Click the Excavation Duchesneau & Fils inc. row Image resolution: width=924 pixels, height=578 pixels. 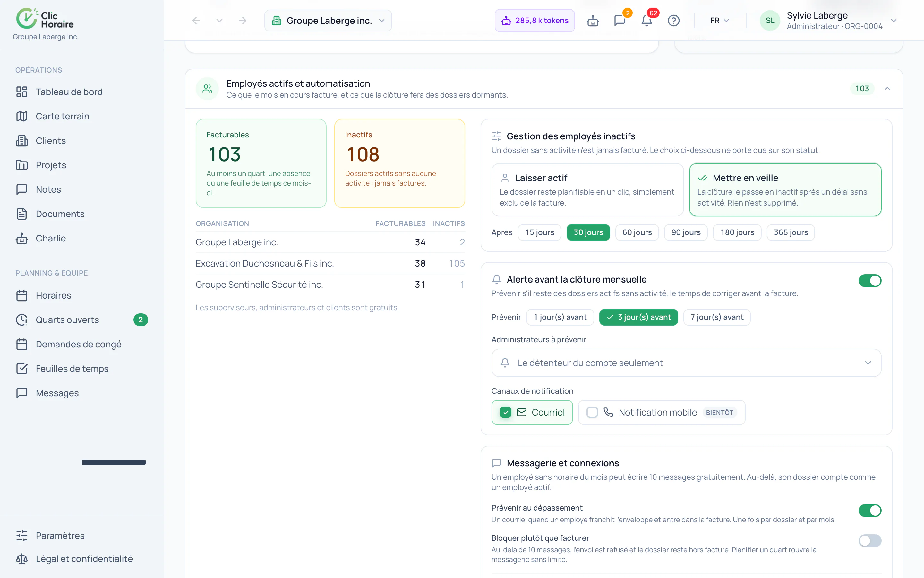[330, 263]
